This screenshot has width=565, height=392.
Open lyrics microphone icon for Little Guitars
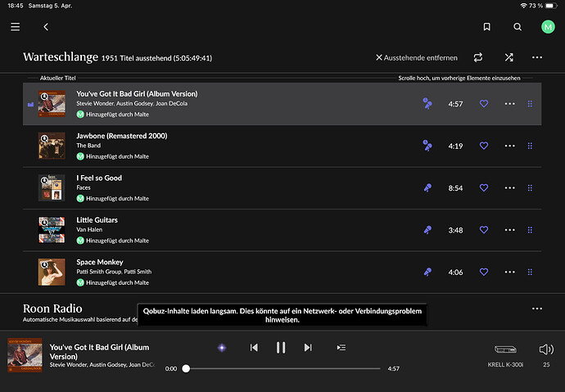click(x=427, y=230)
